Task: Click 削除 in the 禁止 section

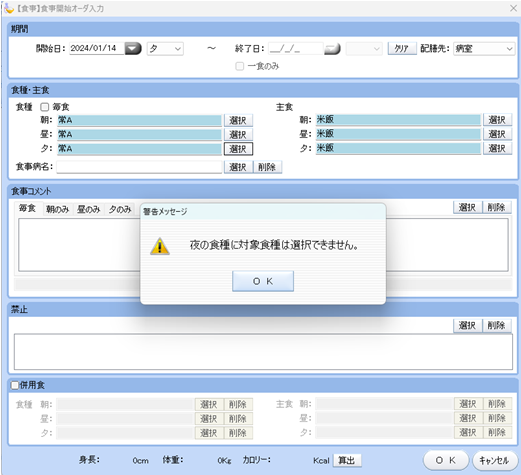Action: 496,325
